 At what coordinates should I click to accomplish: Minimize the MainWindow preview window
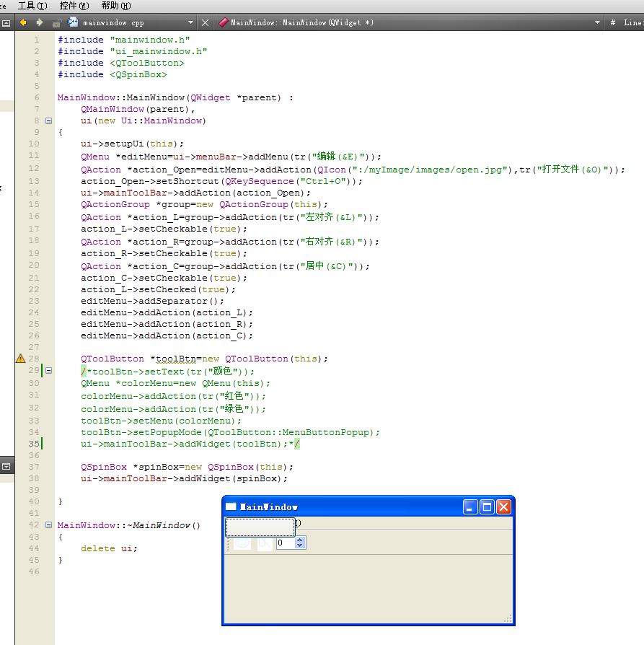[x=470, y=506]
